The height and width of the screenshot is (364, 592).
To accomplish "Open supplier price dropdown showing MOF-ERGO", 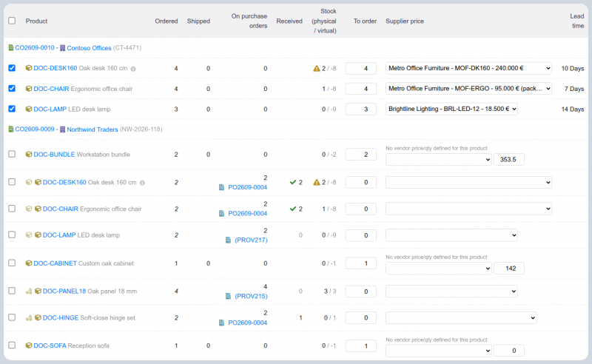I will tap(468, 89).
